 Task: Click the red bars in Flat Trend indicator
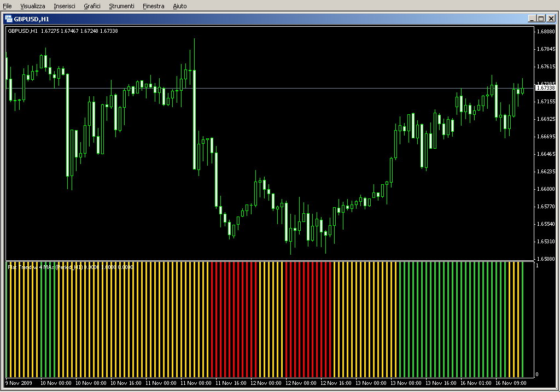233,317
